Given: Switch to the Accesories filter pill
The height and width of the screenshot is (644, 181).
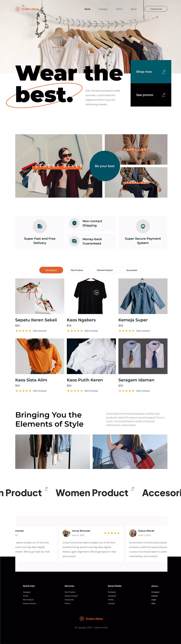Looking at the screenshot, I should point(132,270).
